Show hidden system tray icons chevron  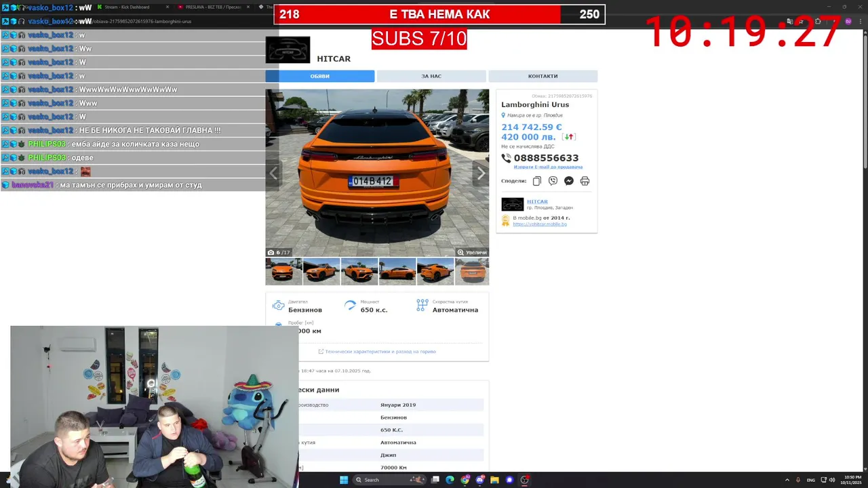tap(787, 480)
